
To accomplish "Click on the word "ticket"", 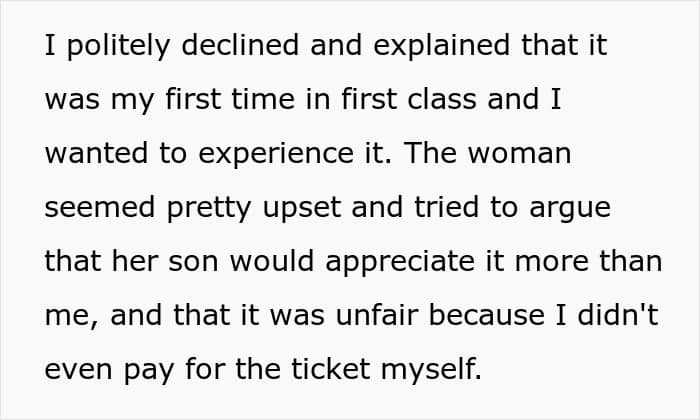I will pos(330,369).
